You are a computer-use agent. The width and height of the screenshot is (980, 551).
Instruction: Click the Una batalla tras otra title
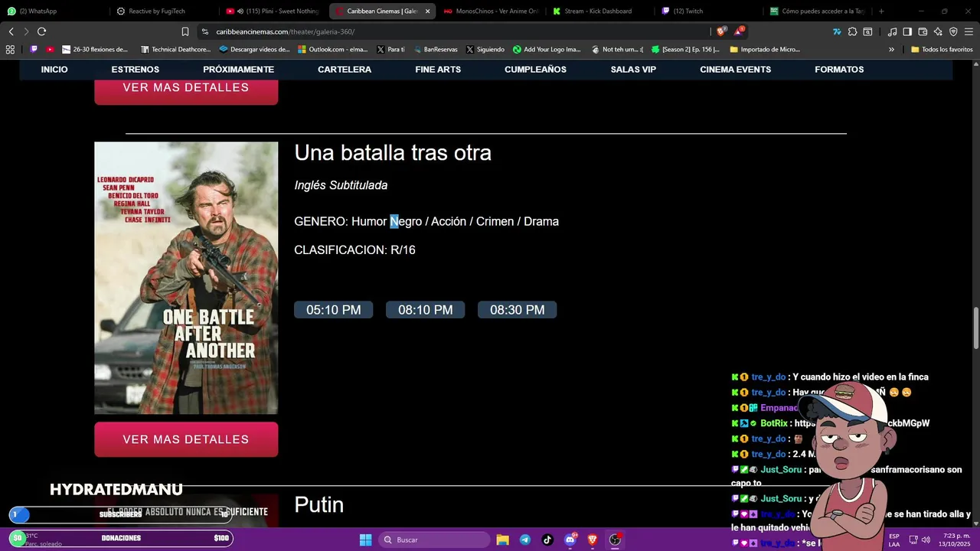[393, 153]
